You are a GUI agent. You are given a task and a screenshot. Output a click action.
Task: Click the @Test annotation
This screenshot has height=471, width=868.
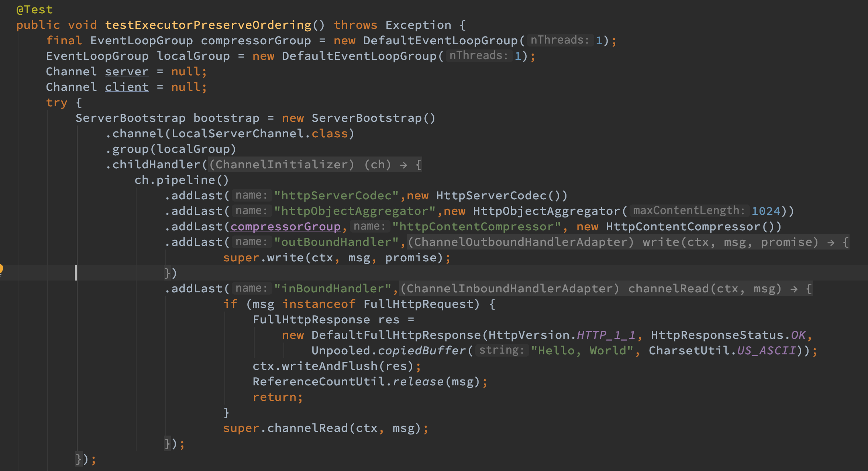[34, 9]
